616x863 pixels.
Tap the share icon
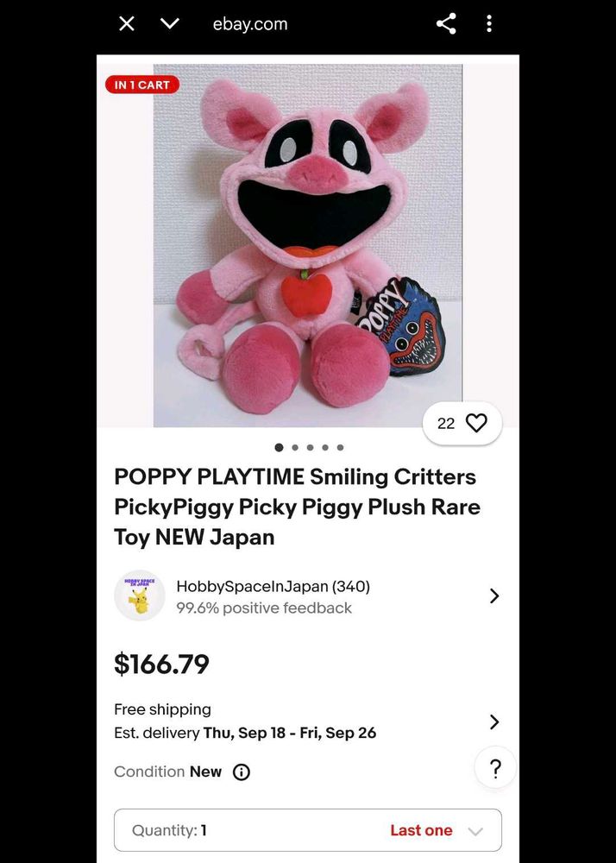tap(446, 24)
